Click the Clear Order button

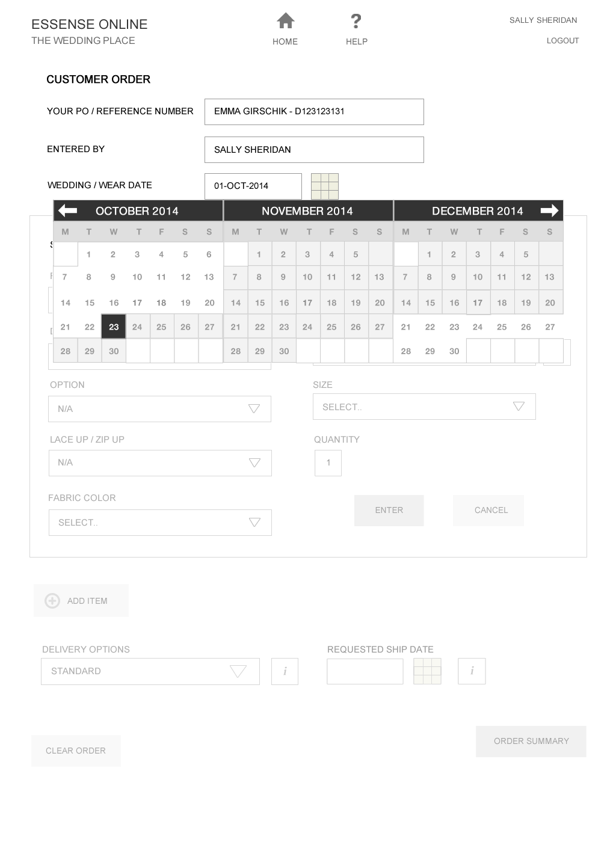(76, 751)
